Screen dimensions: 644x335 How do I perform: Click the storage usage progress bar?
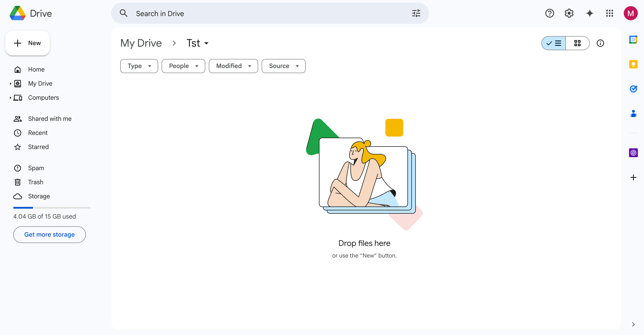point(52,208)
